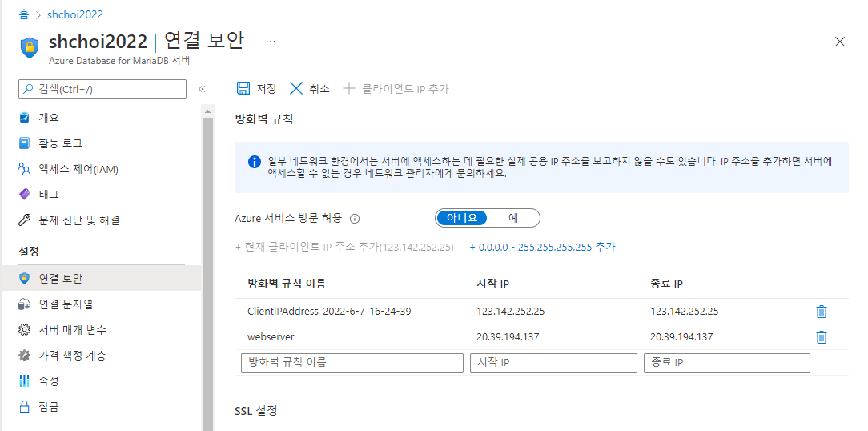This screenshot has width=868, height=431.
Task: Click the 연결 문자열 icon
Action: (24, 304)
